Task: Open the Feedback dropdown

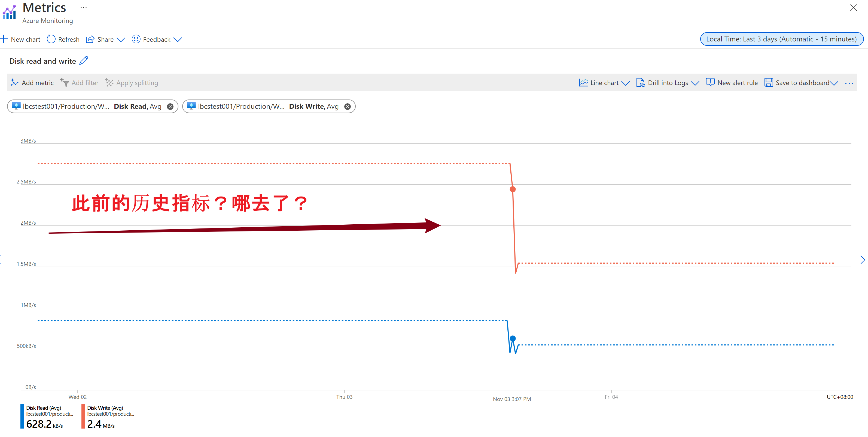Action: [178, 40]
